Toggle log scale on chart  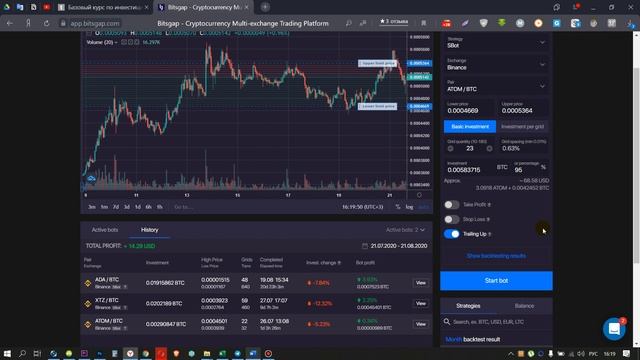point(409,207)
